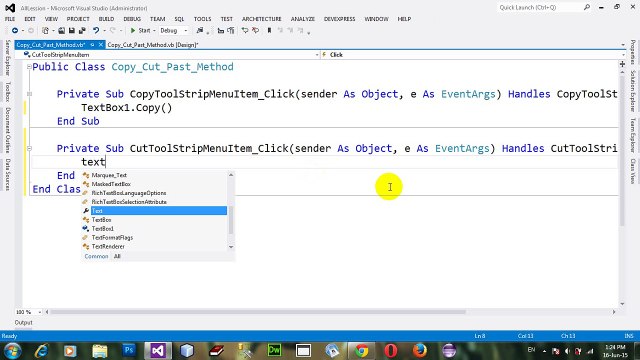The width and height of the screenshot is (640, 360).
Task: Collapse the CutToolStripMenuItem_Click sub outline
Action: 29,148
